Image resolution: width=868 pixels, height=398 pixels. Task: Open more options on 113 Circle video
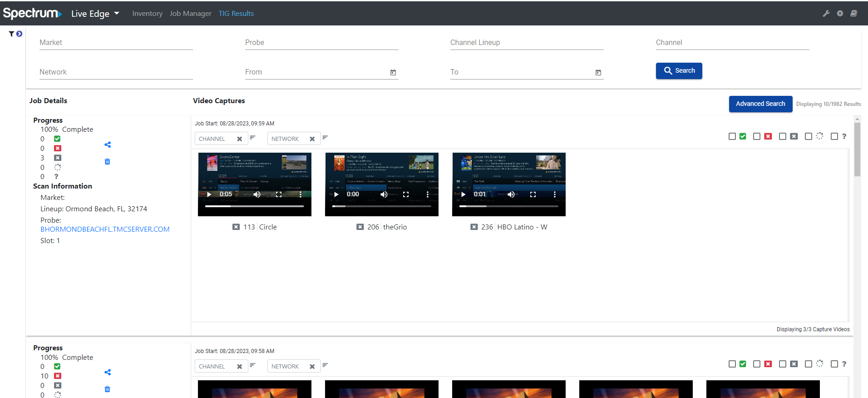301,194
